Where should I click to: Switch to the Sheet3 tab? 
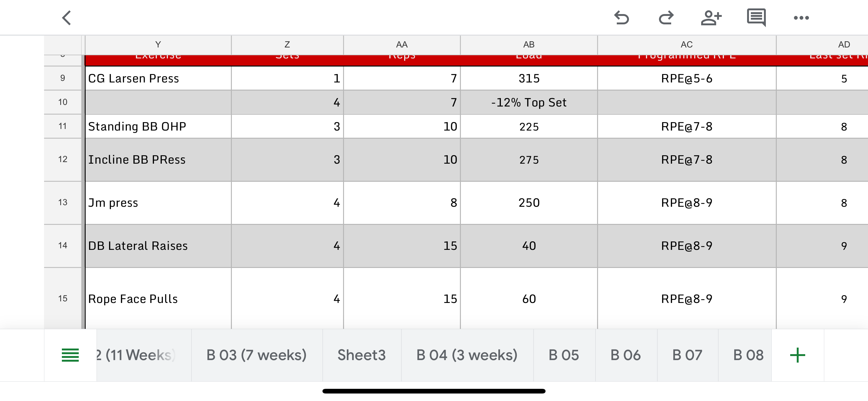tap(362, 355)
